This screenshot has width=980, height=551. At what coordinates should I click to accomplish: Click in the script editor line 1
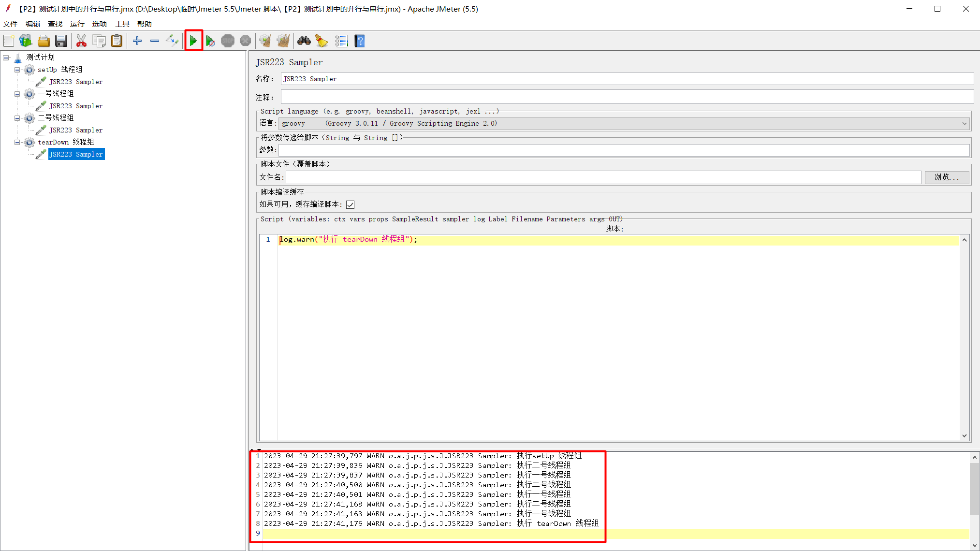click(618, 240)
